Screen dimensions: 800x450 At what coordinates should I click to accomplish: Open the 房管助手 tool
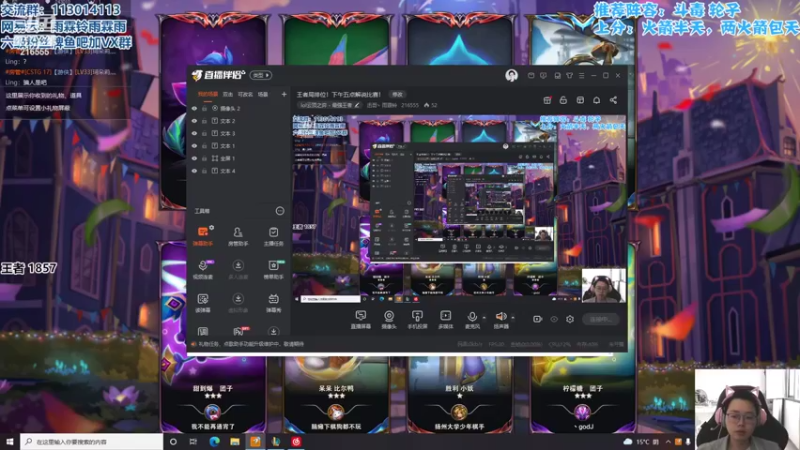pyautogui.click(x=238, y=236)
